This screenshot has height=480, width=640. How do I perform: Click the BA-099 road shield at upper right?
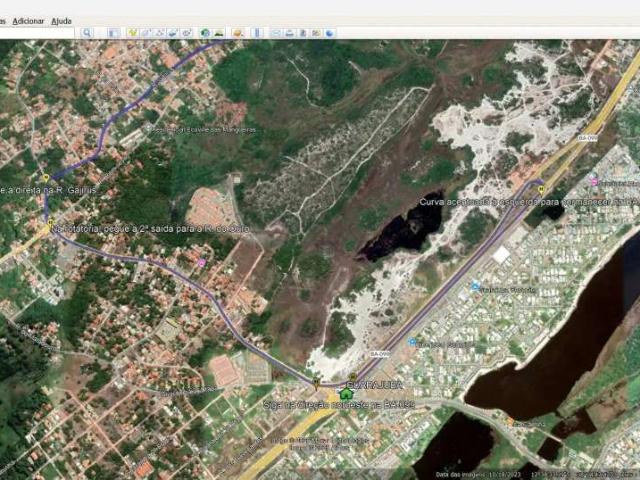tap(588, 138)
